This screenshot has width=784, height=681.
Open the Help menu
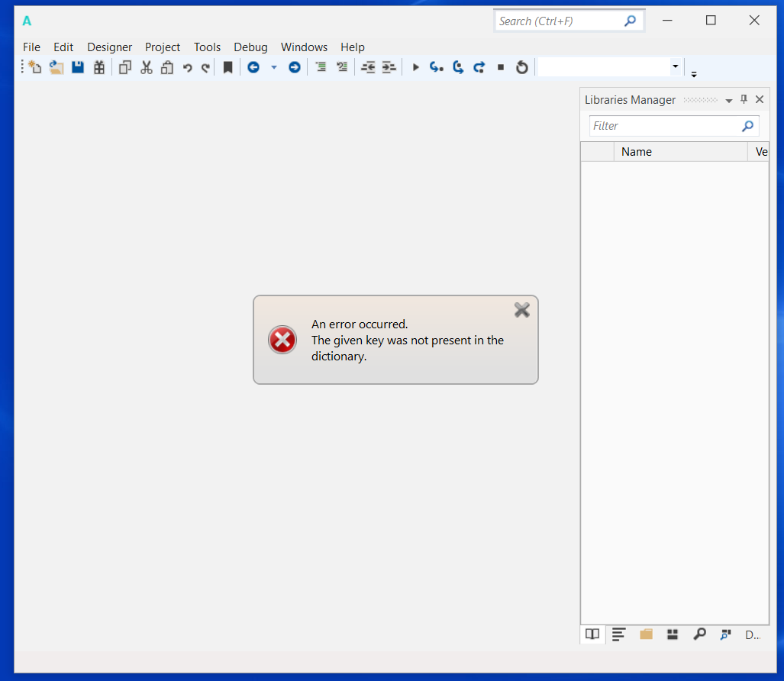click(353, 47)
